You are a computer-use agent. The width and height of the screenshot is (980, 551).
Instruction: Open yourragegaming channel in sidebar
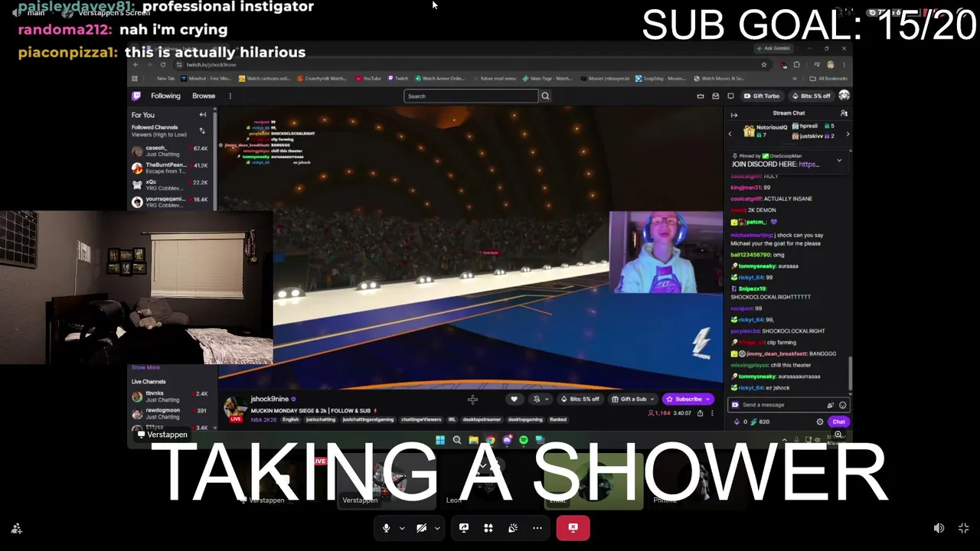[170, 202]
